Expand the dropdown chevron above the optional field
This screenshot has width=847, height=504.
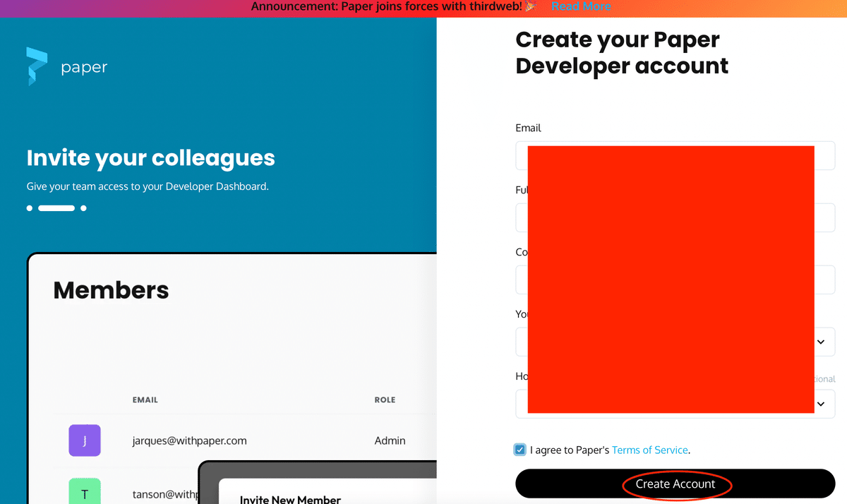[821, 342]
